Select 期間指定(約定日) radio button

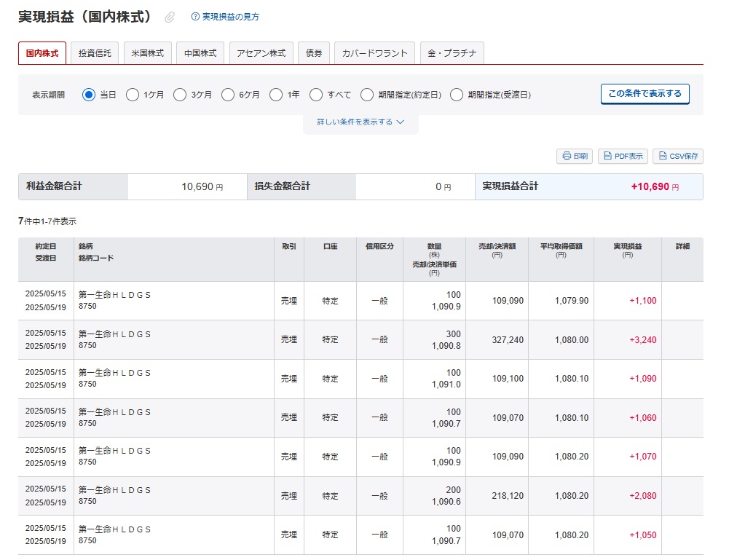[367, 95]
